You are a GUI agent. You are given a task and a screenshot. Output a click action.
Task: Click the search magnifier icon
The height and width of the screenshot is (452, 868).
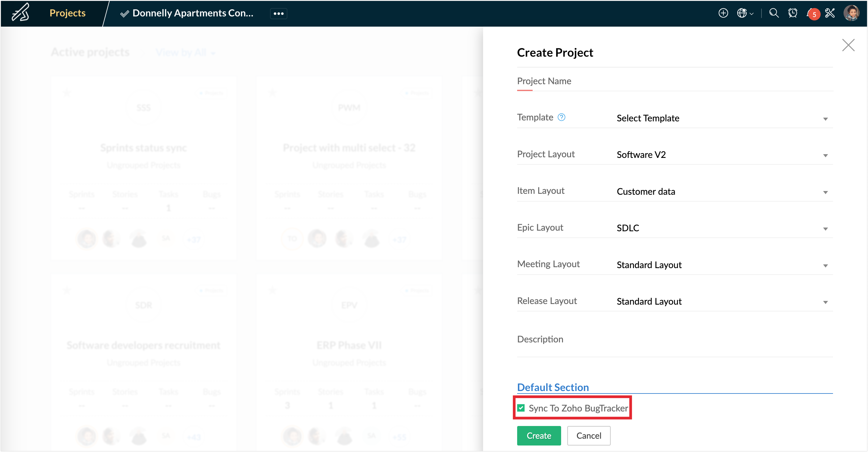(x=774, y=13)
